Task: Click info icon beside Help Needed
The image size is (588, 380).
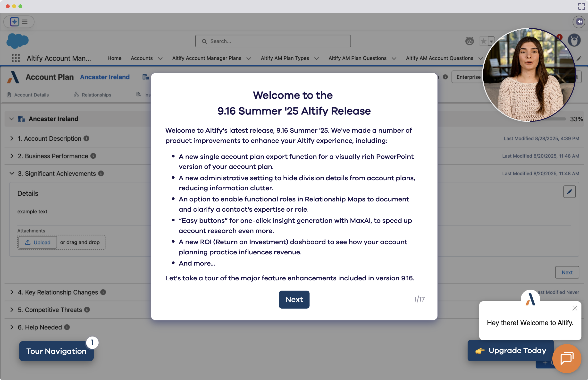Action: [x=67, y=327]
